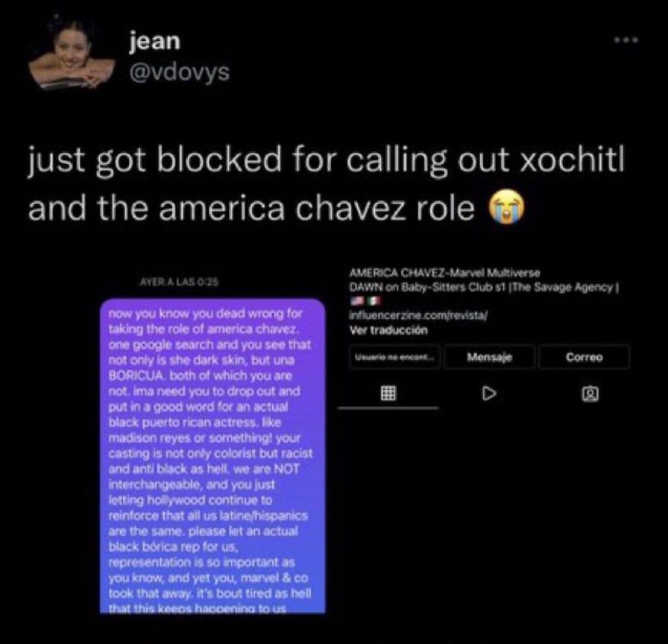Open the purple direct message bubble image
668x644 pixels.
click(x=212, y=456)
